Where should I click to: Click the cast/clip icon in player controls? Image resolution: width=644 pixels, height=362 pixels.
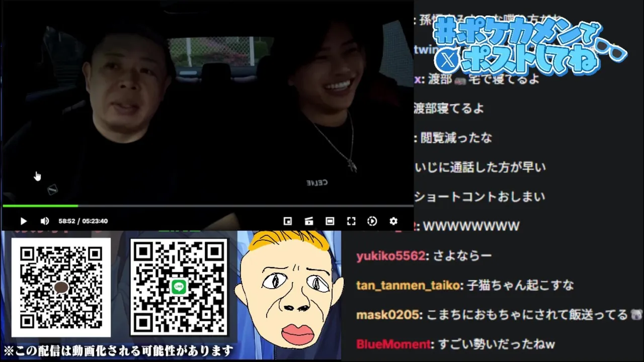pyautogui.click(x=309, y=221)
